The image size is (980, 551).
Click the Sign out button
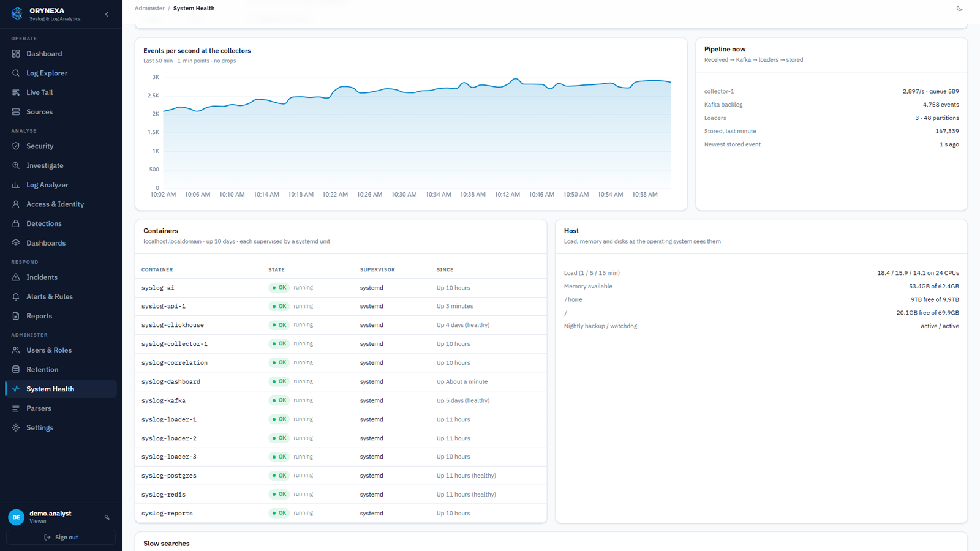pos(61,538)
